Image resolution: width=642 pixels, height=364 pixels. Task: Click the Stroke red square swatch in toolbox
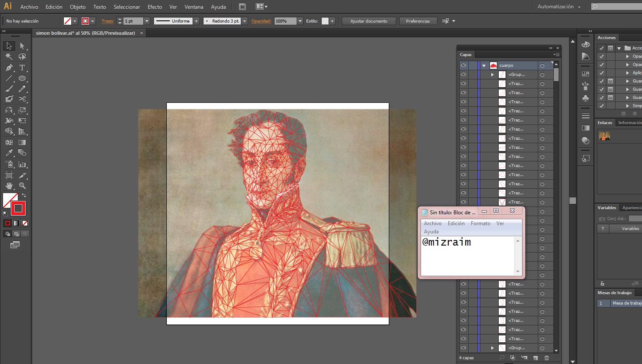coord(18,209)
